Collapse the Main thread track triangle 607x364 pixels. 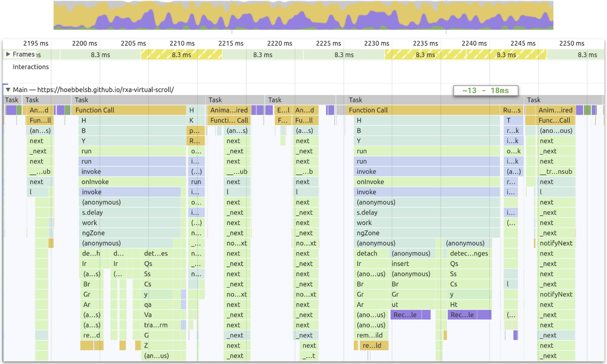click(8, 90)
